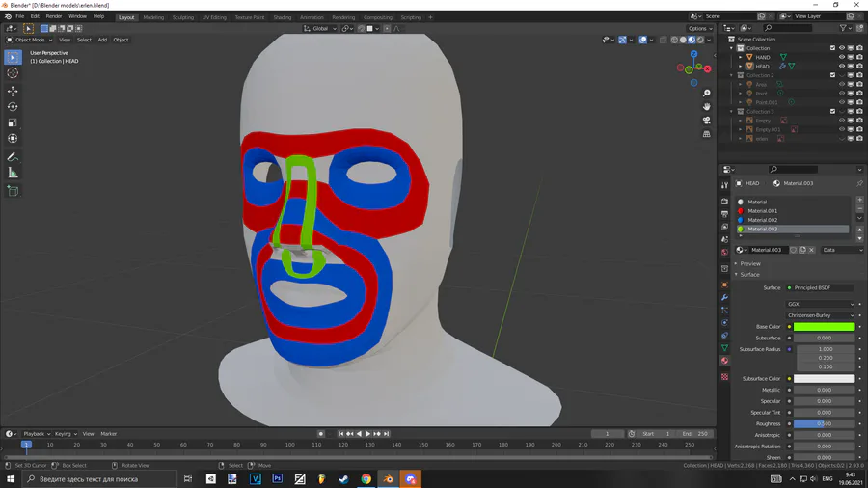Open the Render properties tab icon
This screenshot has width=868, height=488.
coord(724,202)
